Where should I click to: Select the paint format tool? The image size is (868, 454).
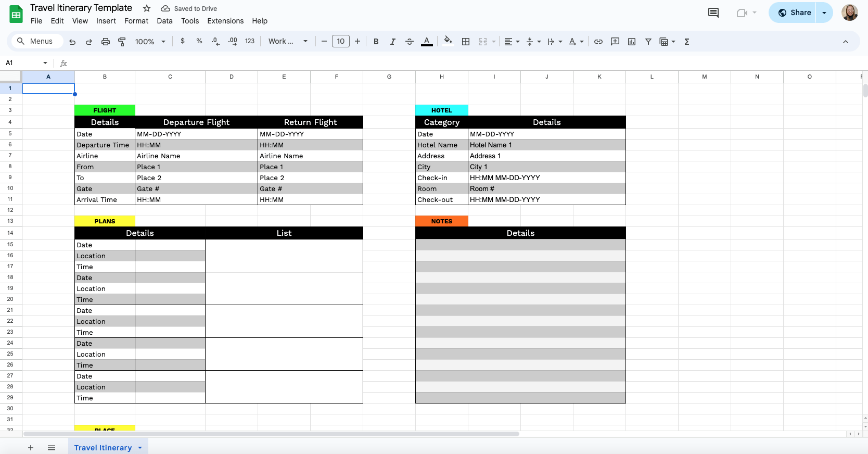tap(122, 42)
